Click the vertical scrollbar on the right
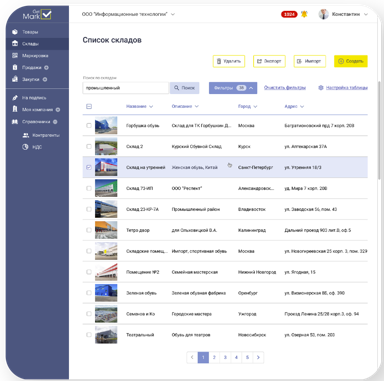The image size is (384, 381). (379, 130)
